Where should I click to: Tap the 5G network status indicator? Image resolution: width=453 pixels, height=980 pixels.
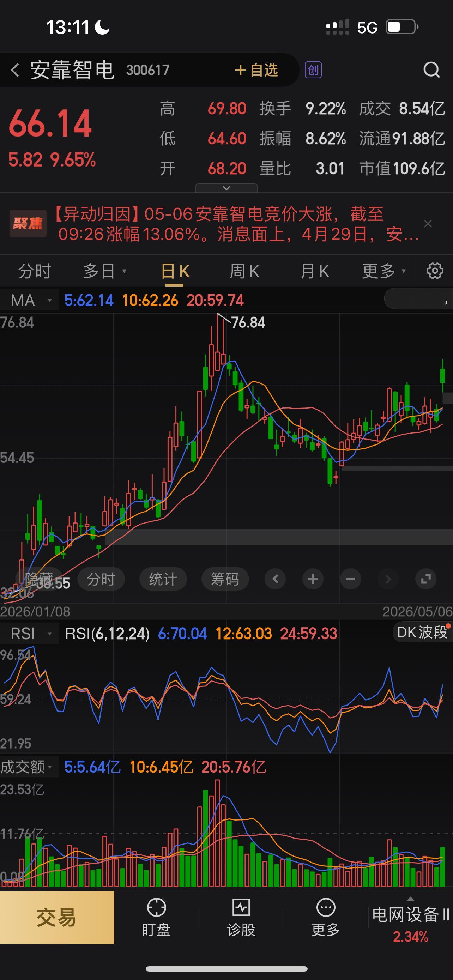click(x=367, y=28)
